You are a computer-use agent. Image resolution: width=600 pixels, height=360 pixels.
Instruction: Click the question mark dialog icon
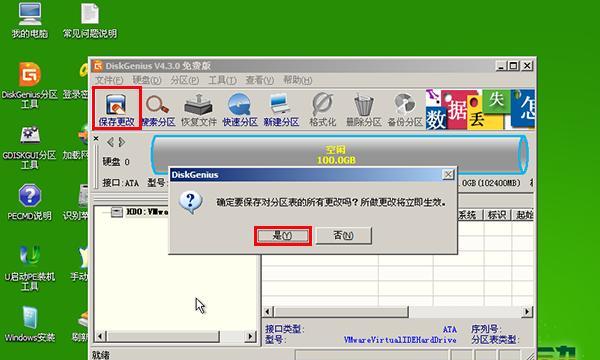191,202
